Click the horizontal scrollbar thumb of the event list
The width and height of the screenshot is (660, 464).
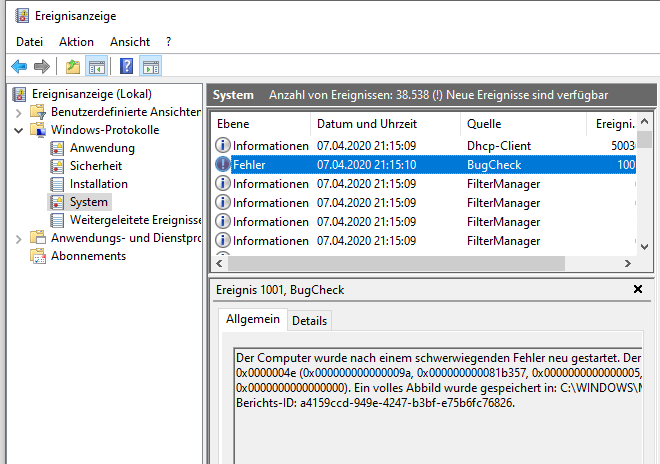pyautogui.click(x=396, y=264)
